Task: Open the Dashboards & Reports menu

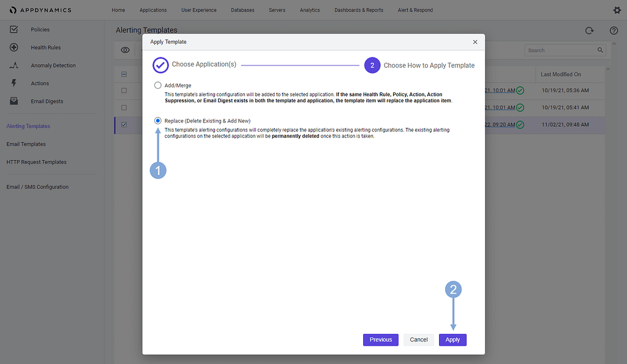Action: (359, 10)
